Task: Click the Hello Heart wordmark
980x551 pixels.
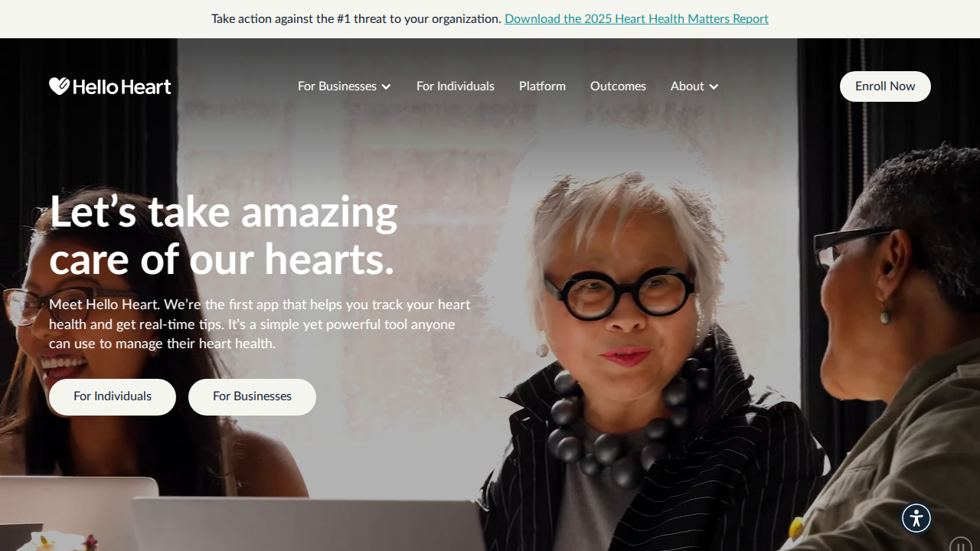Action: [122, 86]
